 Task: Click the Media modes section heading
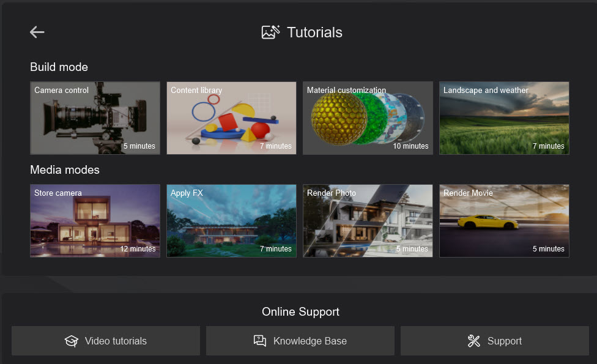(x=64, y=169)
